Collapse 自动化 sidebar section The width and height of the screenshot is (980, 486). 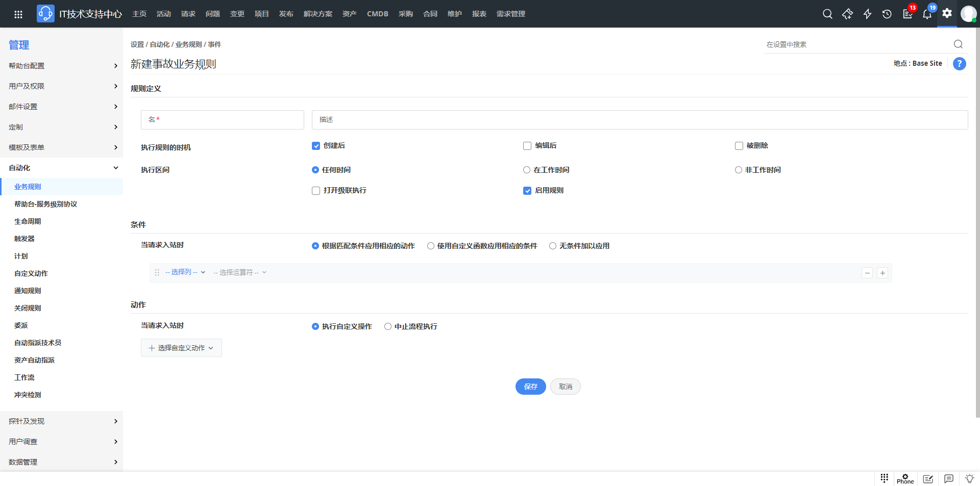pos(61,168)
